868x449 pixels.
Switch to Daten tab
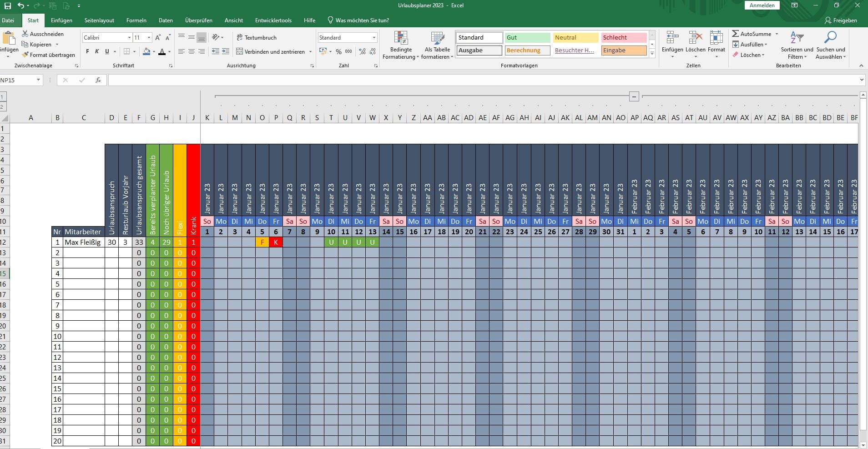coord(166,20)
